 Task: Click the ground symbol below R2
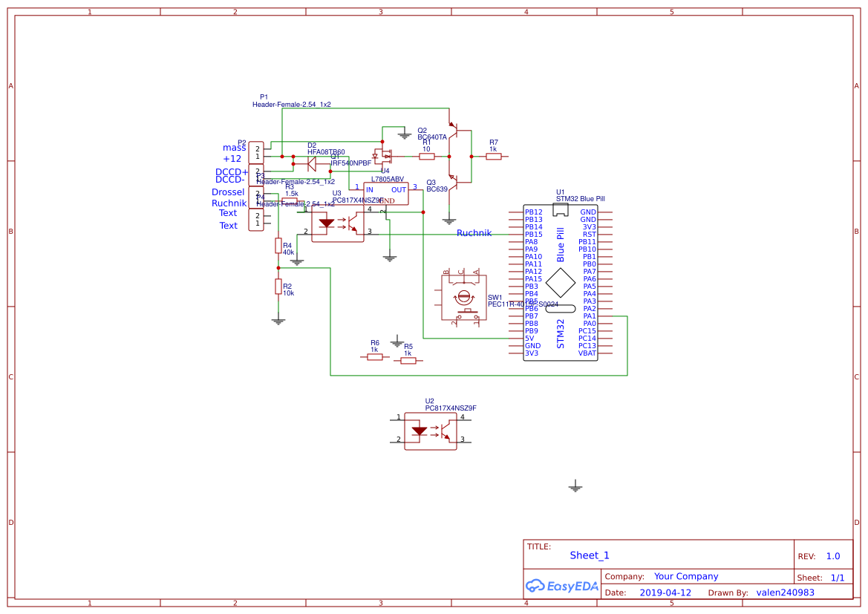point(278,321)
